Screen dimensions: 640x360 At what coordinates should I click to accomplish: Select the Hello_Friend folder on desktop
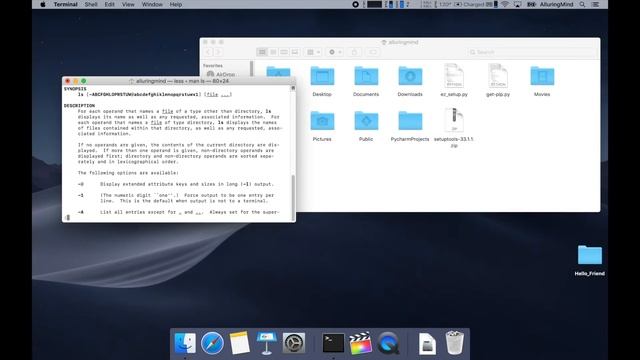point(590,255)
